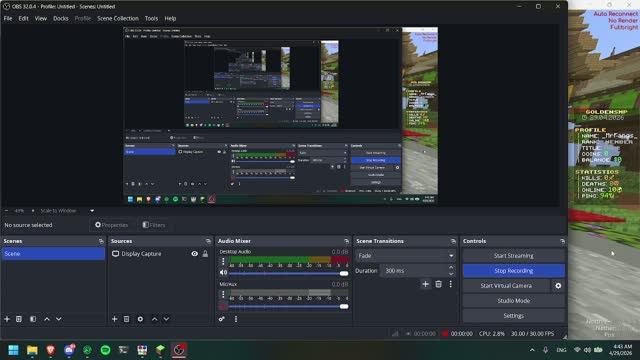Click Start Virtual Camera
This screenshot has height=360, width=640.
pyautogui.click(x=506, y=286)
